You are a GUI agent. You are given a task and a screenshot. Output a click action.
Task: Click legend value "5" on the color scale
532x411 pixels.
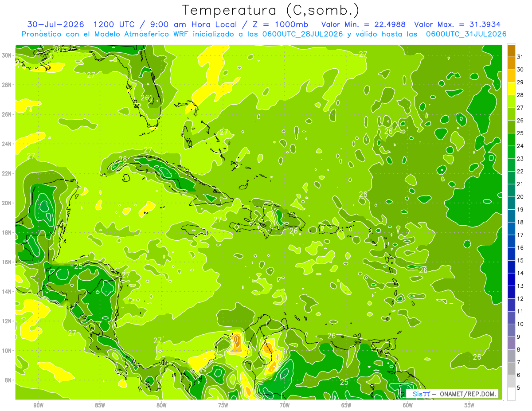point(519,388)
